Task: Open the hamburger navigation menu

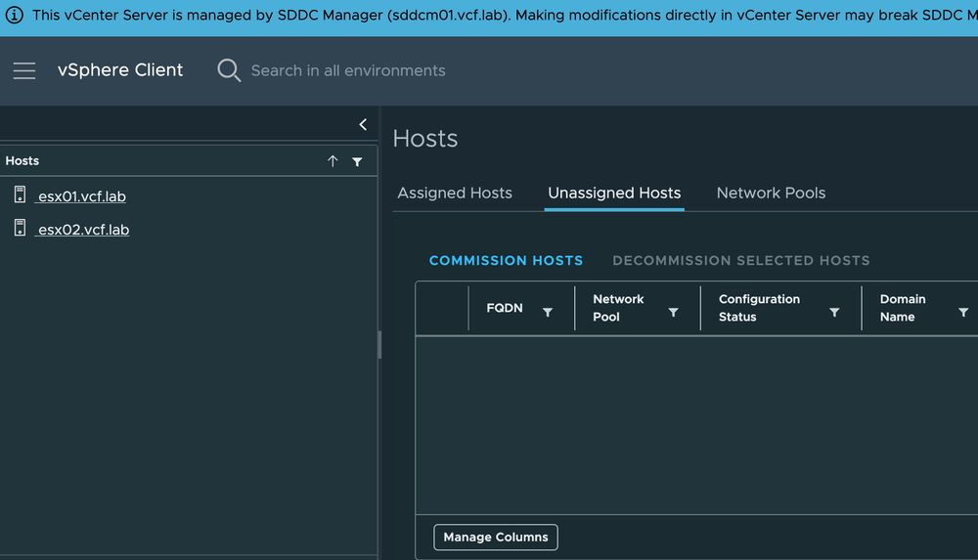Action: pos(24,70)
